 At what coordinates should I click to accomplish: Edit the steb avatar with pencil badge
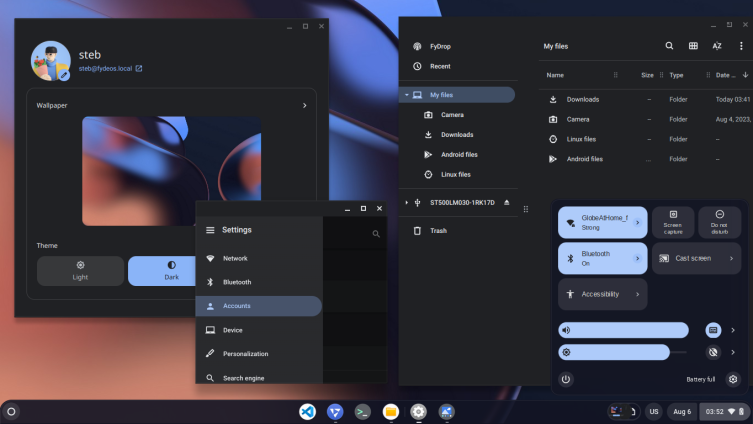pos(64,75)
